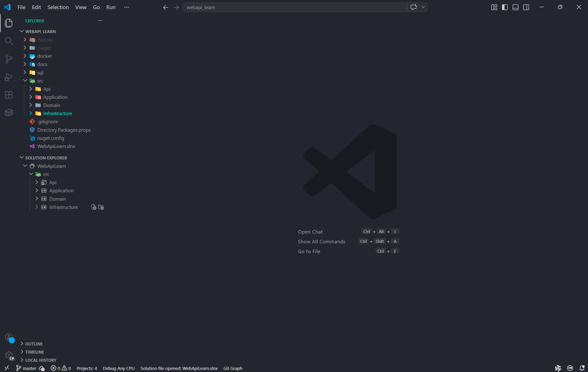Add a new folder to Infrastructure project
This screenshot has width=588, height=372.
pos(101,207)
